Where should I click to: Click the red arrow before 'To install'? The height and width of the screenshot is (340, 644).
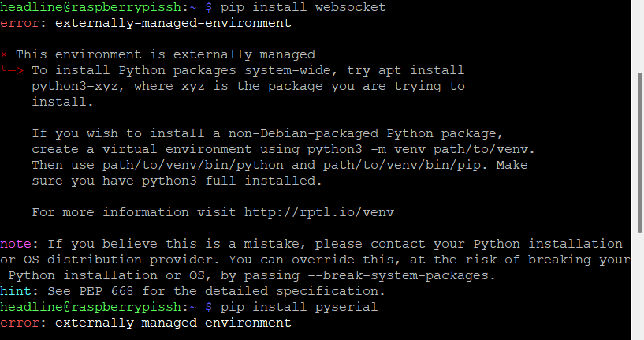(16, 70)
